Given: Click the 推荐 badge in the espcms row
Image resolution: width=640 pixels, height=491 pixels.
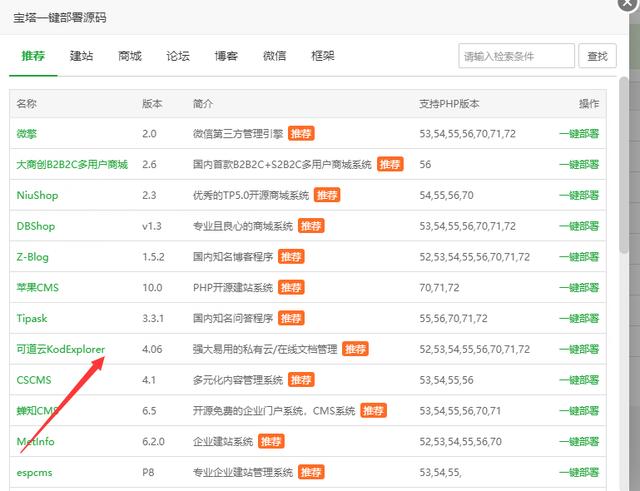Looking at the screenshot, I should pos(311,472).
